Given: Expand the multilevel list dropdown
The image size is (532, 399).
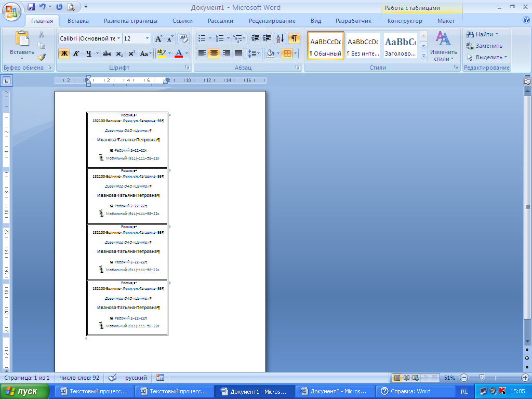Looking at the screenshot, I should tap(244, 38).
